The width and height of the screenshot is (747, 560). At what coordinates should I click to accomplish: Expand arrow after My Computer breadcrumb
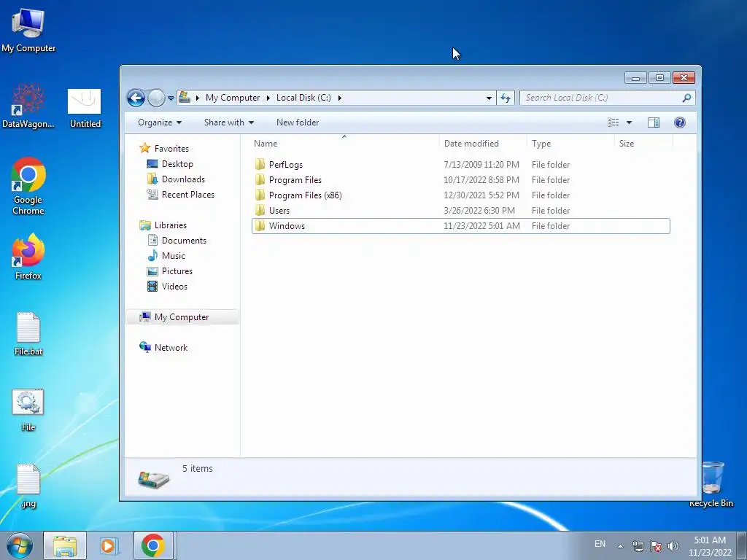[x=268, y=98]
